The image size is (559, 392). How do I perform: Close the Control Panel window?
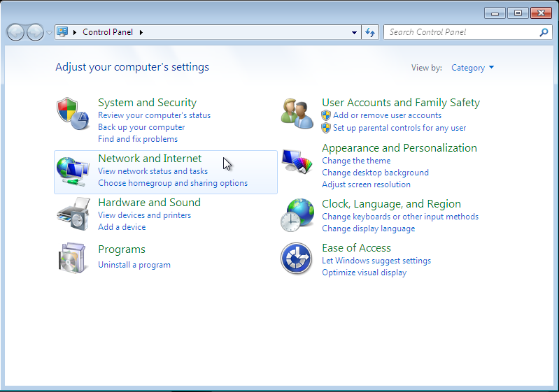tap(542, 13)
